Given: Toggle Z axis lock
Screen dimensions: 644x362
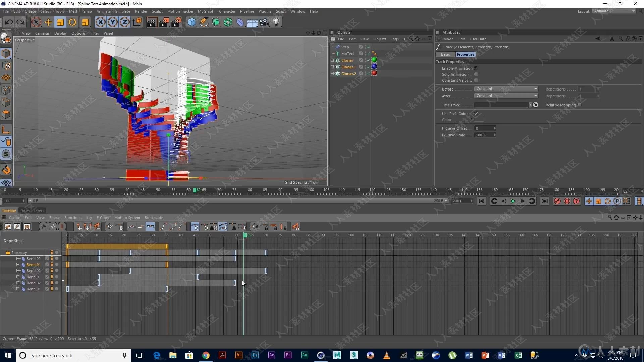Looking at the screenshot, I should click(x=125, y=22).
